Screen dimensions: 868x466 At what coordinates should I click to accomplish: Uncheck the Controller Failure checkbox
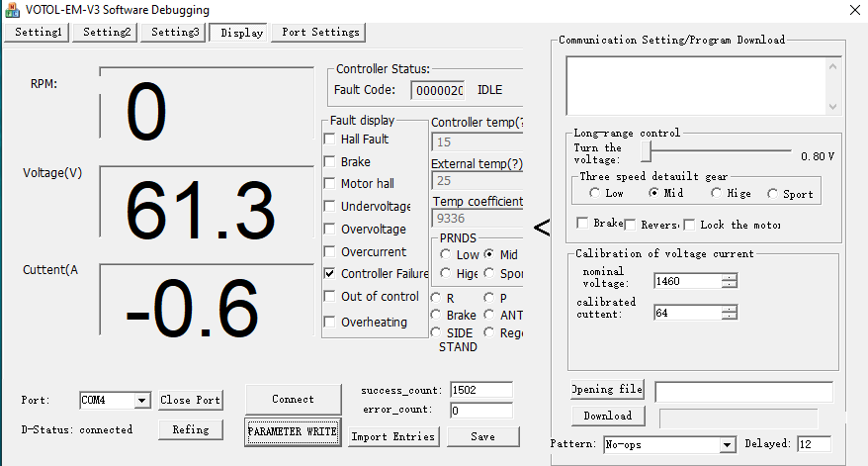pos(330,274)
